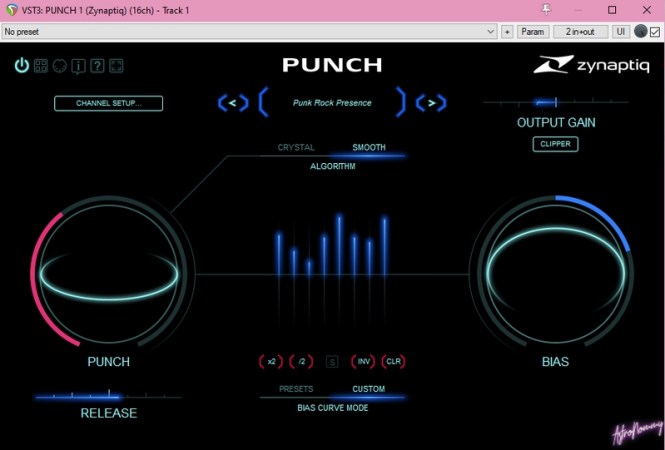Click the Reaper icon in title bar

tap(11, 10)
